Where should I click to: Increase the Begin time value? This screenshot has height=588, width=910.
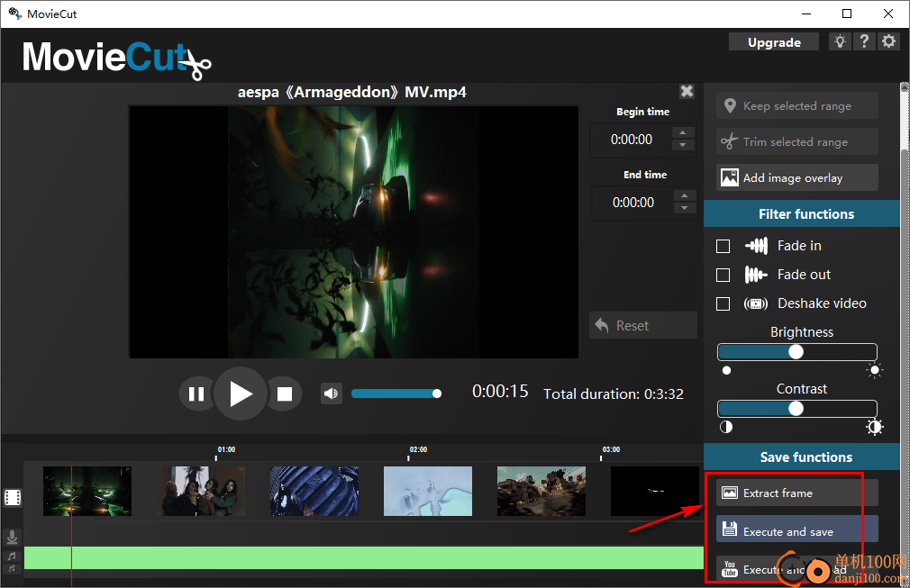683,132
